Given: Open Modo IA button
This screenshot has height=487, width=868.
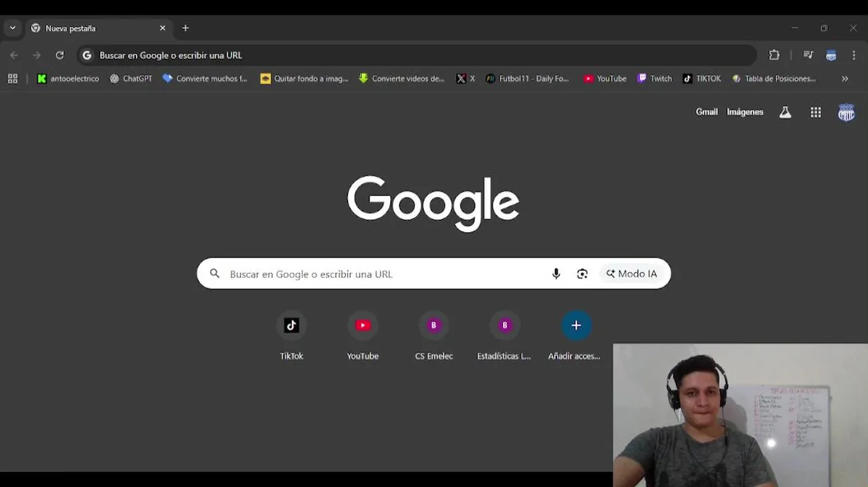Looking at the screenshot, I should [x=632, y=274].
